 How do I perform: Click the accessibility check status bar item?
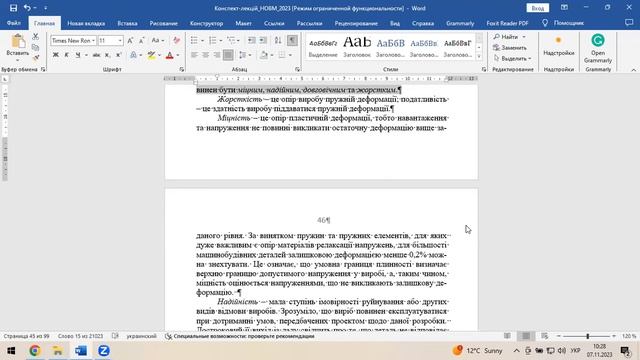[240, 336]
